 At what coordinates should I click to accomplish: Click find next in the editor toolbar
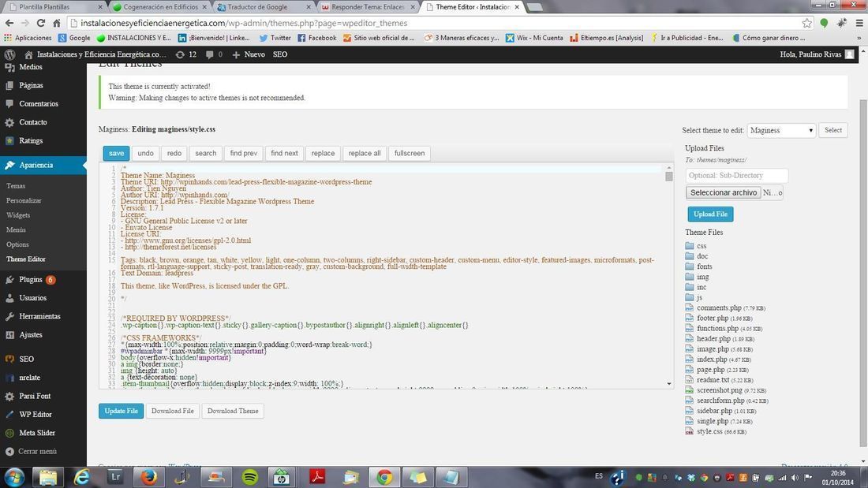(285, 153)
